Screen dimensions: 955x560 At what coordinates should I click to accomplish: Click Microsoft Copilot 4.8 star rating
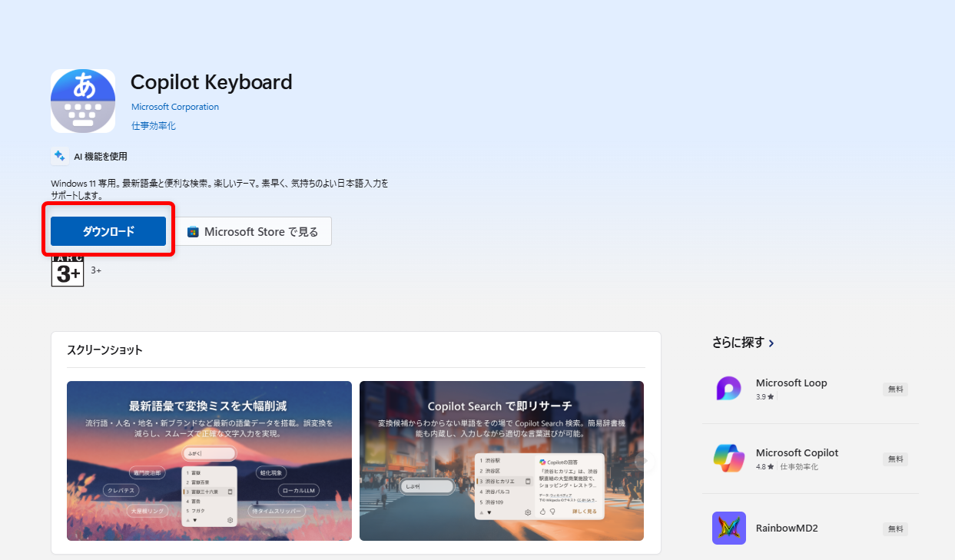(x=766, y=466)
